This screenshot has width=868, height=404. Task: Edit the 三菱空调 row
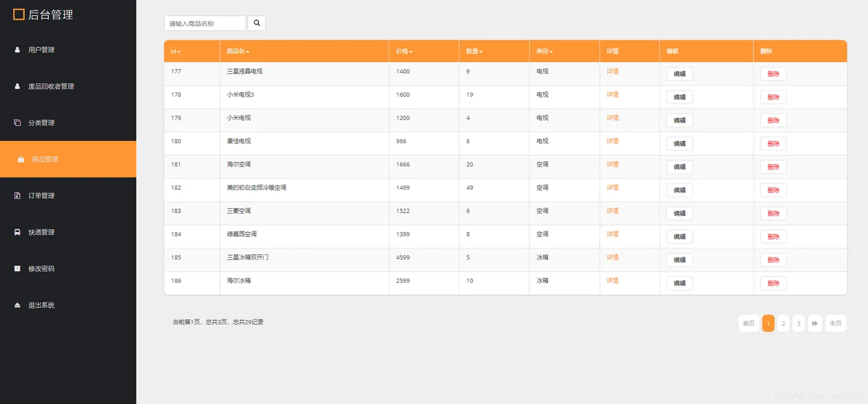point(680,213)
